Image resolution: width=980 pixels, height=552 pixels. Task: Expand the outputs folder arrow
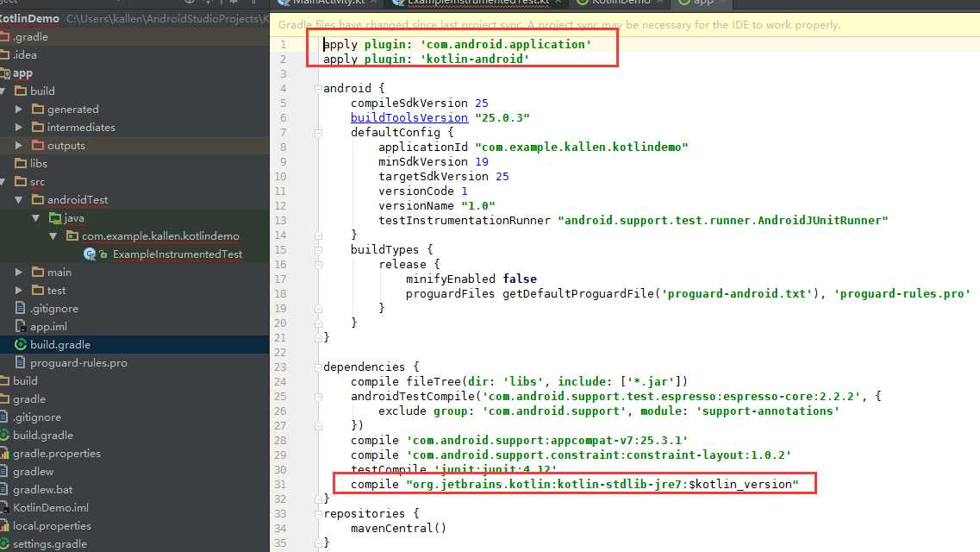click(19, 146)
